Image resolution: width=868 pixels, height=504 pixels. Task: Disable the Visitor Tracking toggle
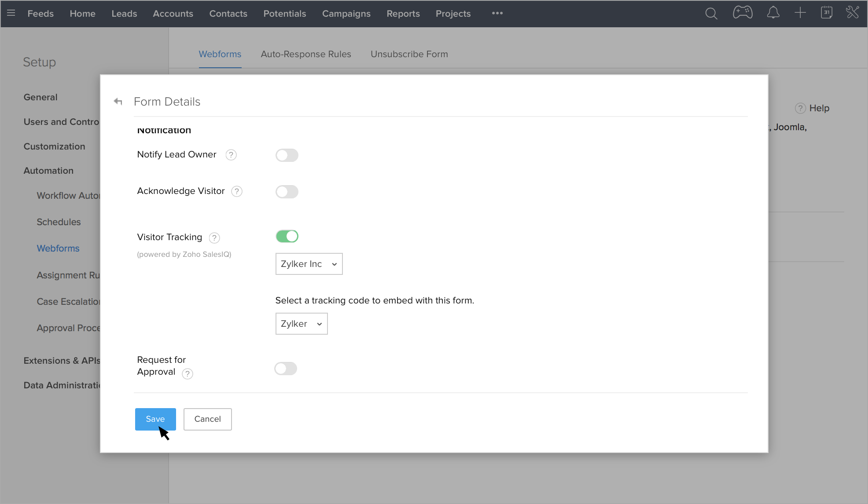click(x=287, y=236)
